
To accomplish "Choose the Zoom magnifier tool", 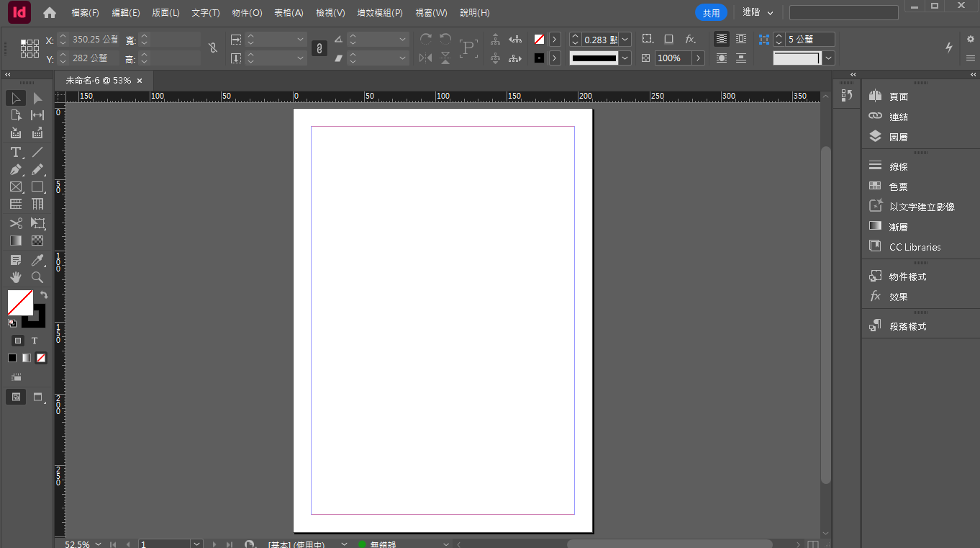I will (37, 277).
